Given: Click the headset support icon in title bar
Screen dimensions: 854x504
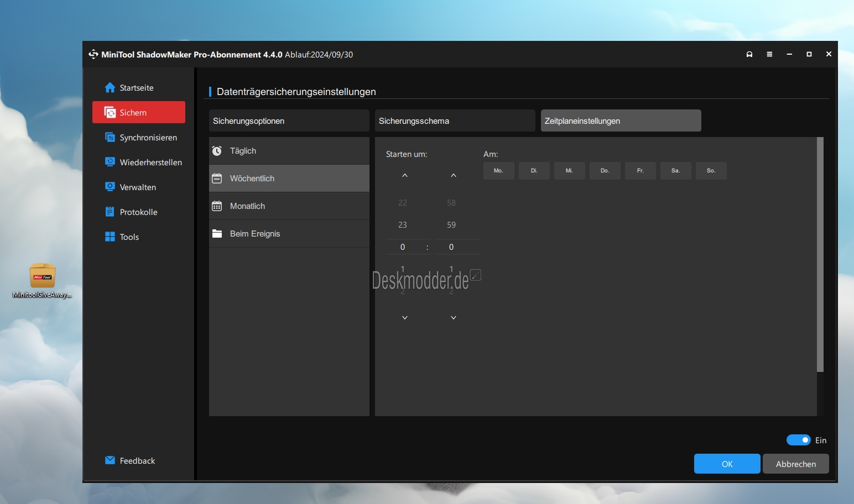Looking at the screenshot, I should click(749, 54).
